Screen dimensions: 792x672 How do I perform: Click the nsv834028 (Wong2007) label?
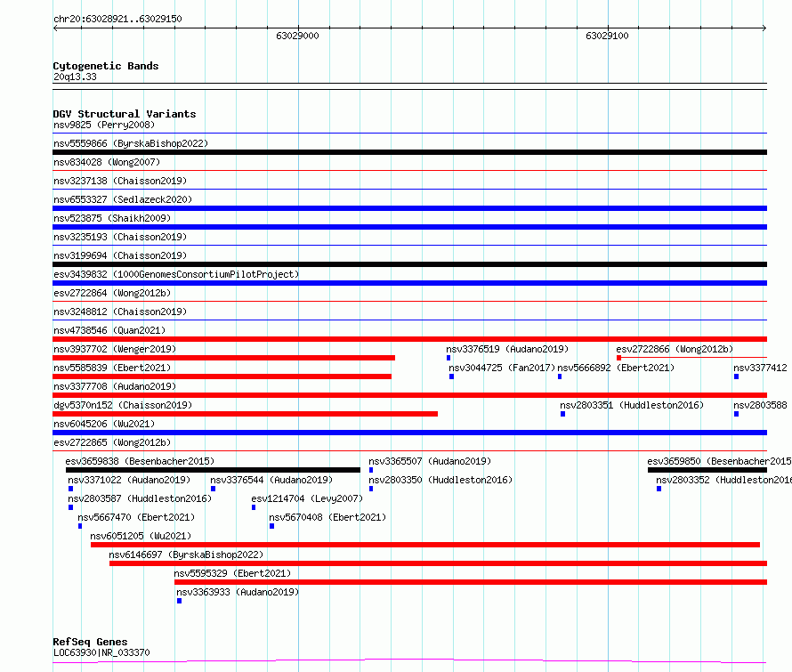[107, 162]
